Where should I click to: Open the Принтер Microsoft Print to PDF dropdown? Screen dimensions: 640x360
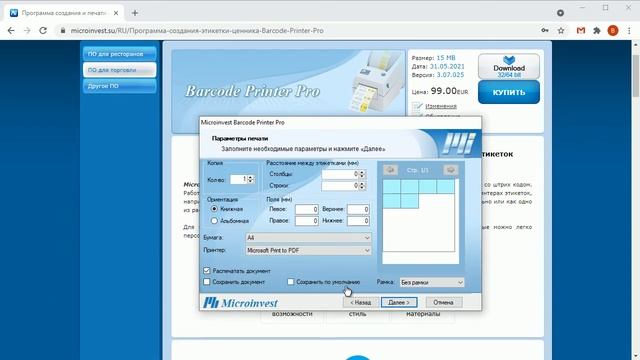pyautogui.click(x=308, y=250)
